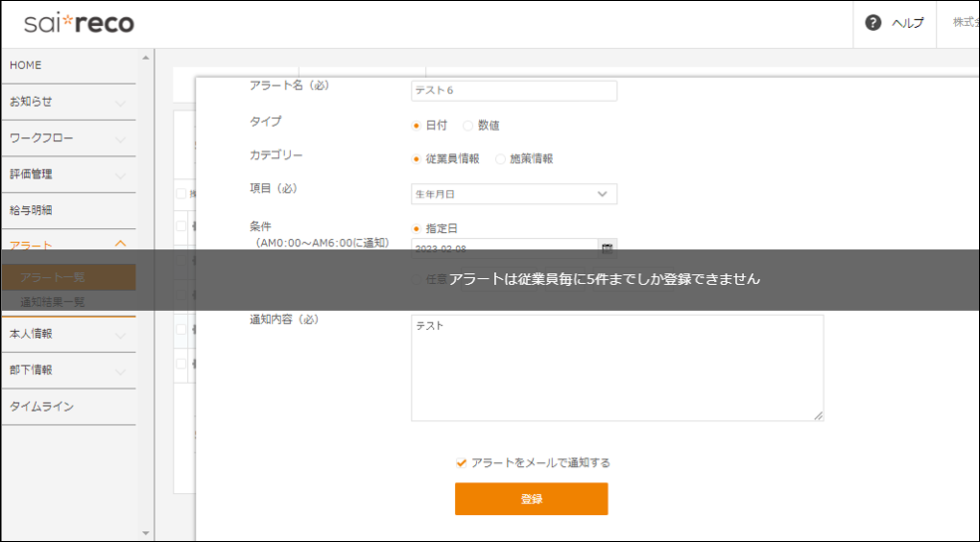The height and width of the screenshot is (542, 980).
Task: Open 給与明細 in the sidebar
Action: [x=68, y=209]
